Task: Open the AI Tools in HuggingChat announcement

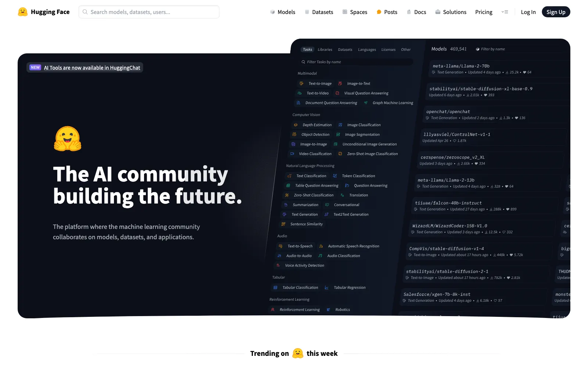Action: click(x=92, y=68)
